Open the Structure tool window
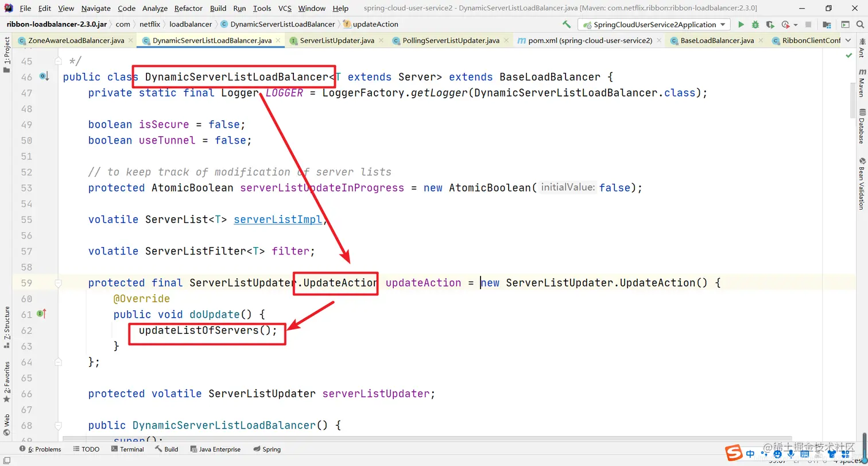This screenshot has height=466, width=868. click(6, 328)
